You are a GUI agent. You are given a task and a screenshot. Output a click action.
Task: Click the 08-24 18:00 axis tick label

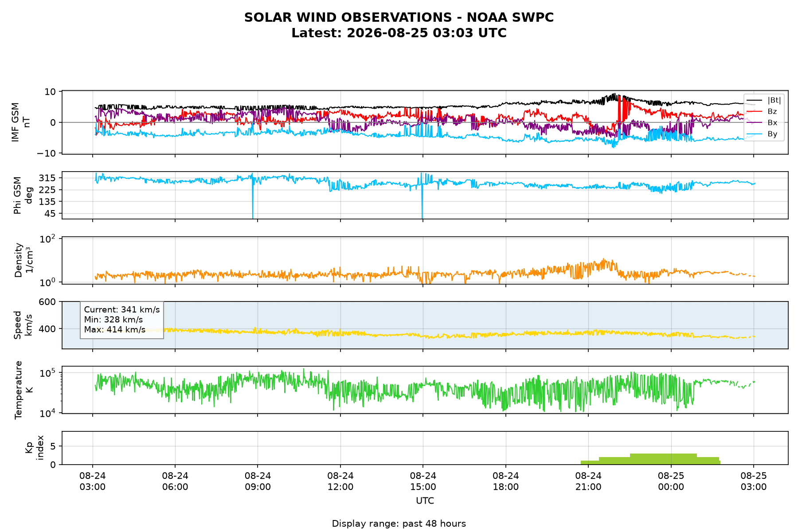pos(506,481)
